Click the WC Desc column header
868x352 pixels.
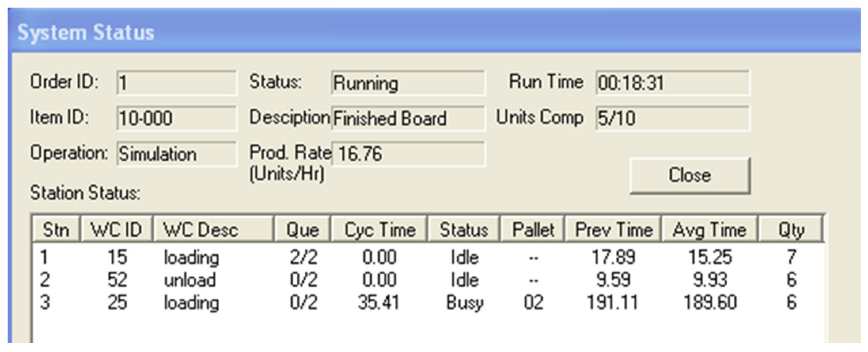(213, 230)
